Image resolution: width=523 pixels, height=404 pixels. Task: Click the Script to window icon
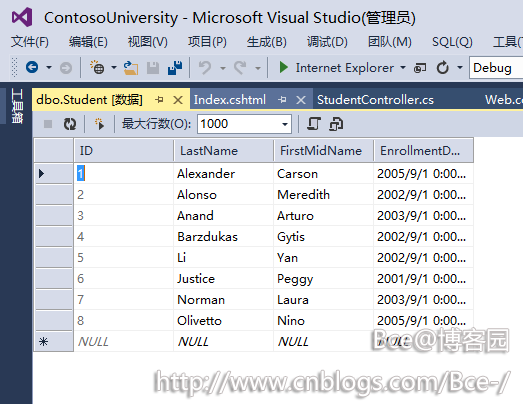point(314,124)
